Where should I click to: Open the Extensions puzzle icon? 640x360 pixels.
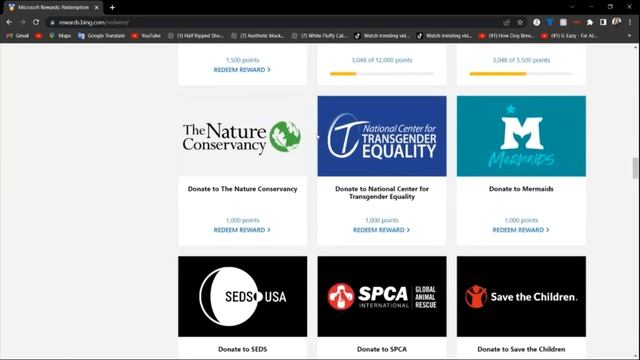coord(590,22)
